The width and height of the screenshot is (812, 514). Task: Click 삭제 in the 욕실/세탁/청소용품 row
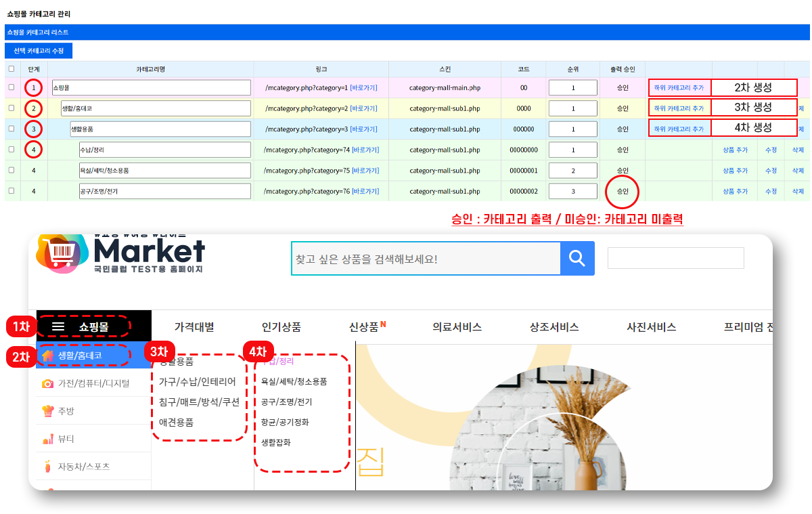point(798,171)
